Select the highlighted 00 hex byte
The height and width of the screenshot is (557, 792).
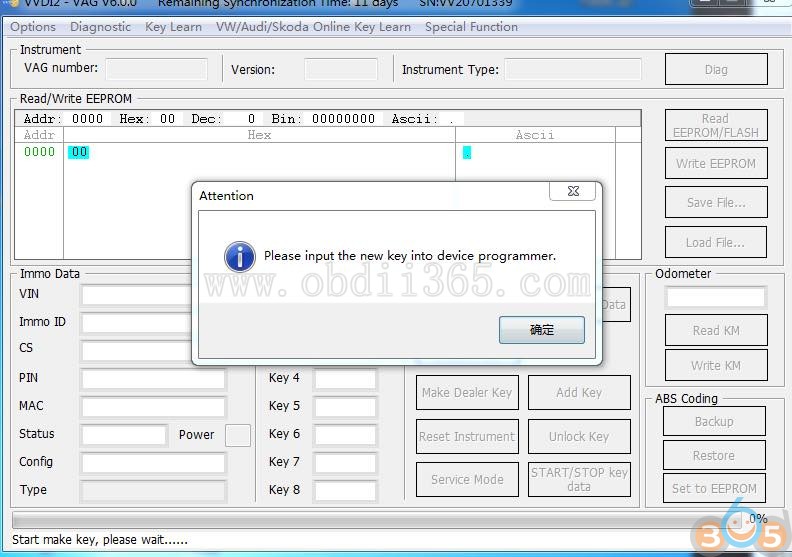79,152
